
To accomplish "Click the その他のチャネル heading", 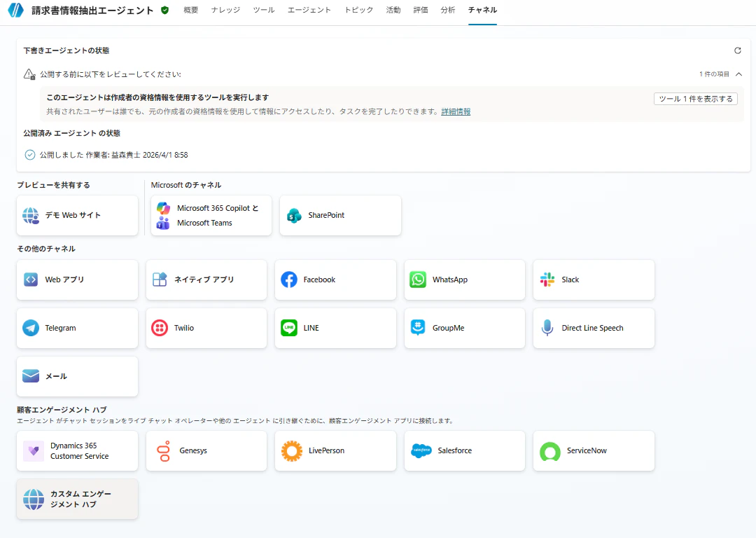I will pyautogui.click(x=46, y=249).
